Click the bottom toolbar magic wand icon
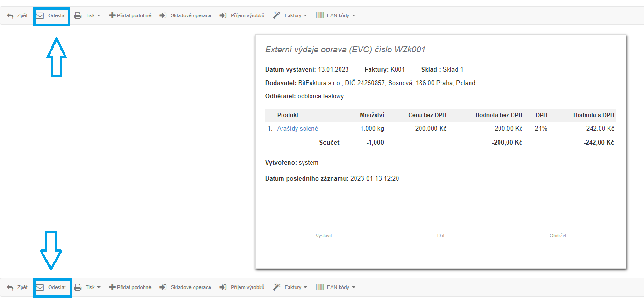Screen dimensions: 644x306 click(x=276, y=287)
